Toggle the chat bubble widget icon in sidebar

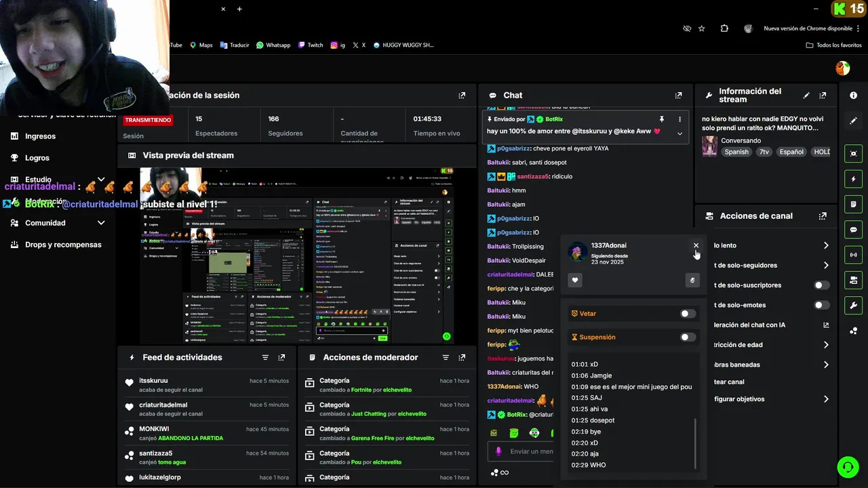(854, 230)
